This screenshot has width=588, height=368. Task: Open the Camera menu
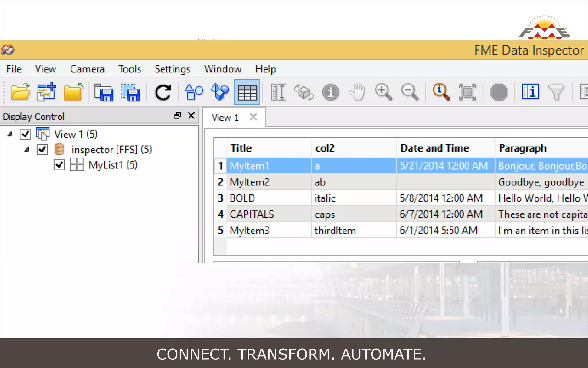point(87,69)
